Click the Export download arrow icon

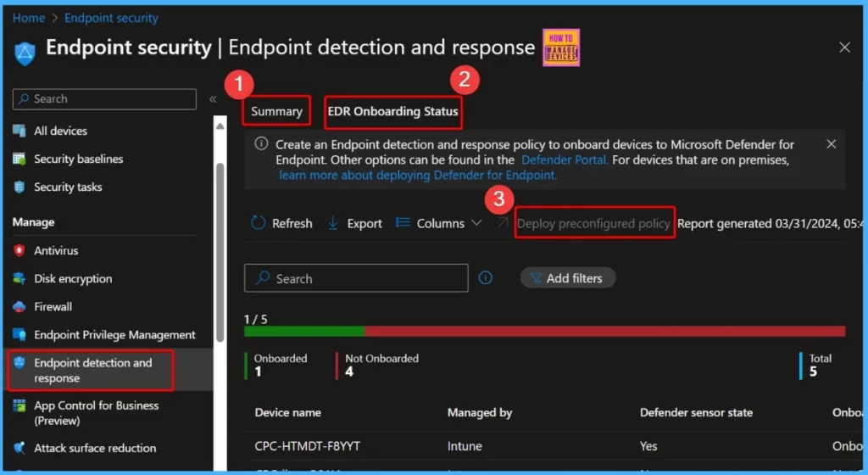point(333,223)
